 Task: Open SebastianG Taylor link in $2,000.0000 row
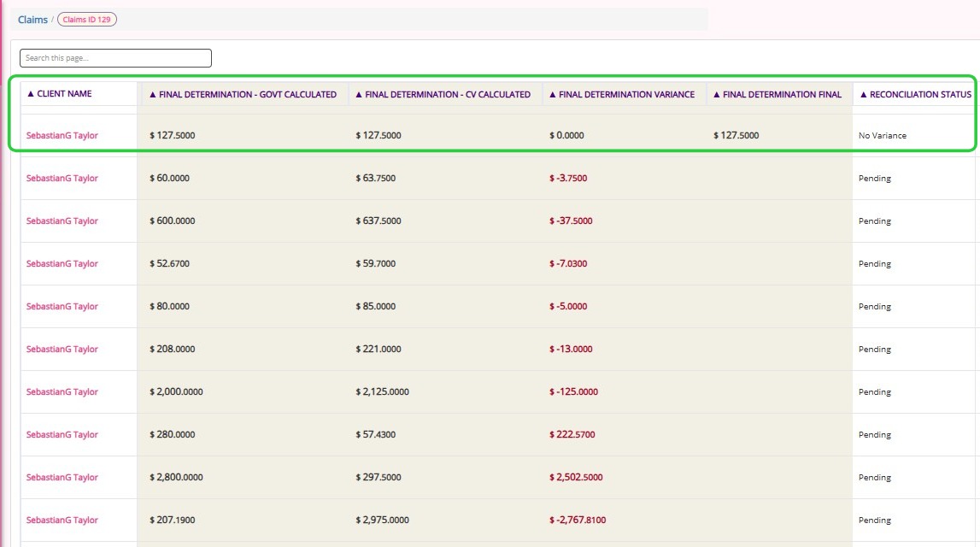[x=62, y=392]
